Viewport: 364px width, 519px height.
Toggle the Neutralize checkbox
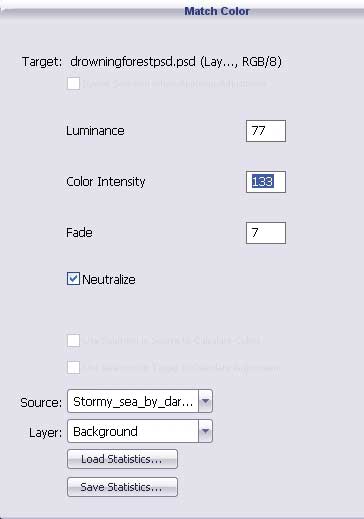(x=73, y=279)
